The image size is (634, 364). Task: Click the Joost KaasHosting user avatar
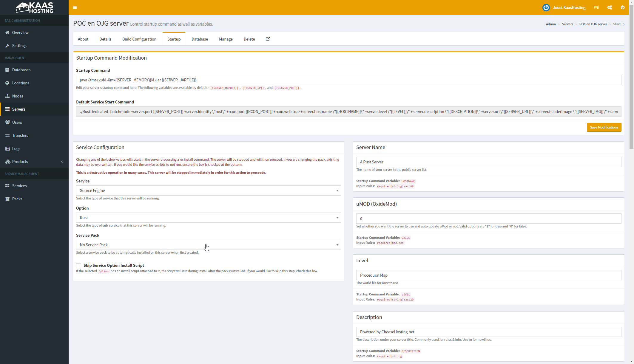coord(546,7)
